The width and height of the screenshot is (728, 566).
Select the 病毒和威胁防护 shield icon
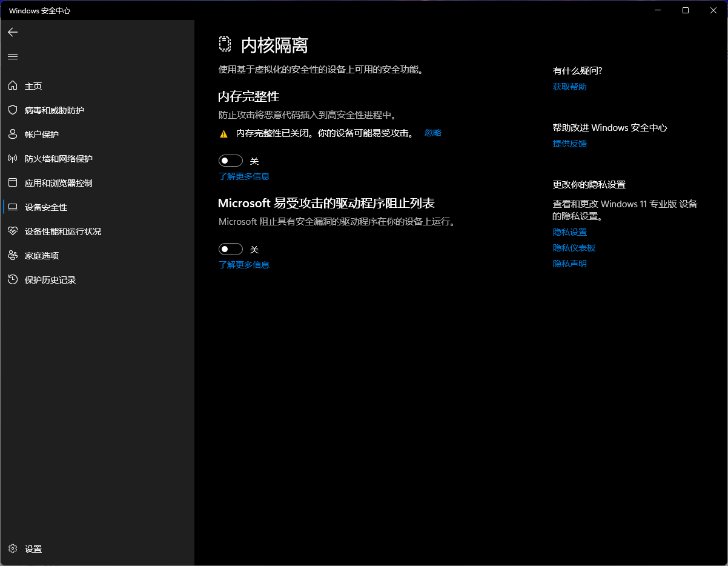tap(13, 110)
